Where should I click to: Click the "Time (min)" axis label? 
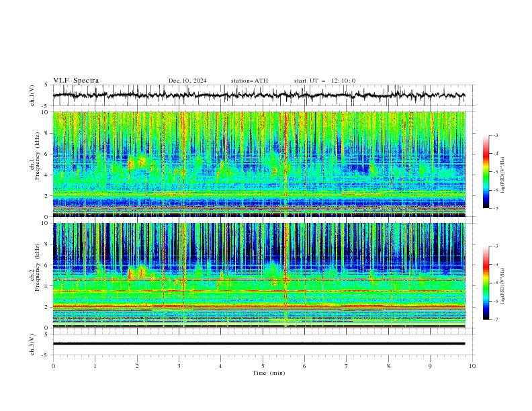pos(269,373)
